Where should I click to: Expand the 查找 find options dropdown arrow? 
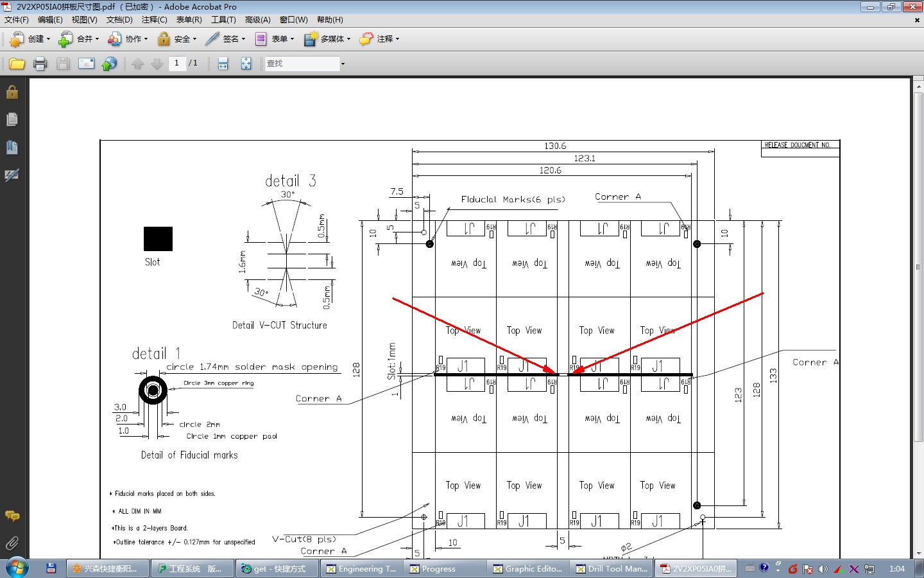click(x=343, y=64)
